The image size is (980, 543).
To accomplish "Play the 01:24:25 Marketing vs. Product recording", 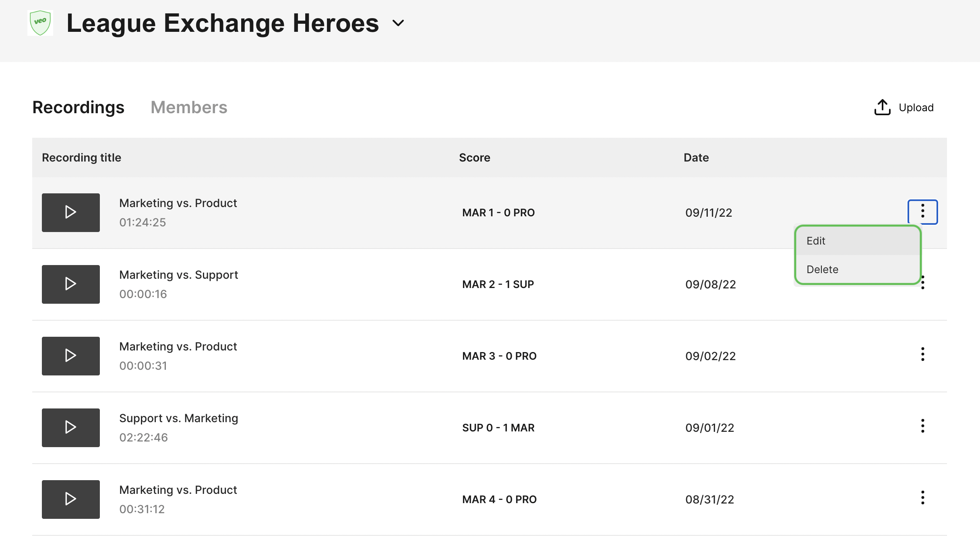I will coord(71,212).
